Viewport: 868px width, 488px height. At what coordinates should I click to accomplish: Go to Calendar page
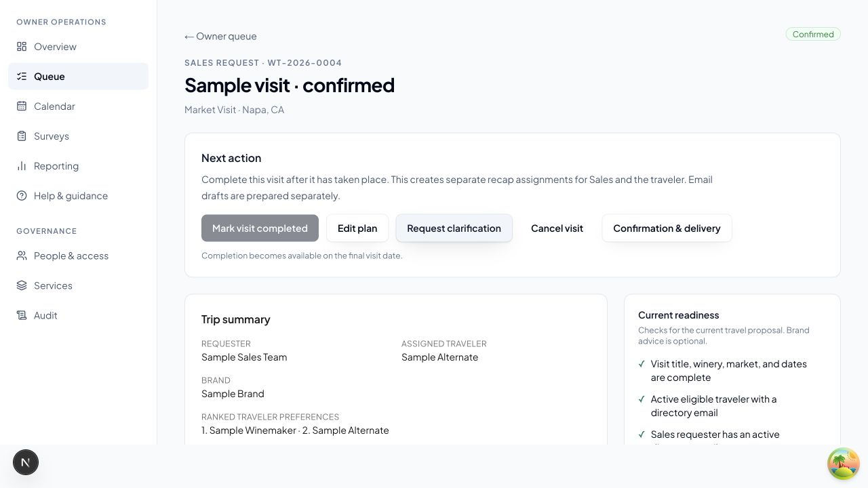point(78,106)
